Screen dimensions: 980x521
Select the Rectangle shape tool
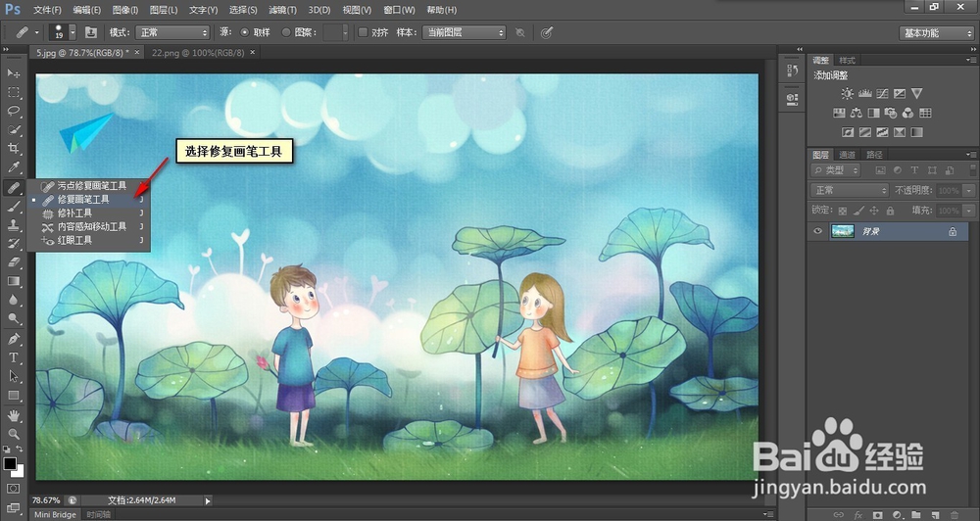click(13, 396)
